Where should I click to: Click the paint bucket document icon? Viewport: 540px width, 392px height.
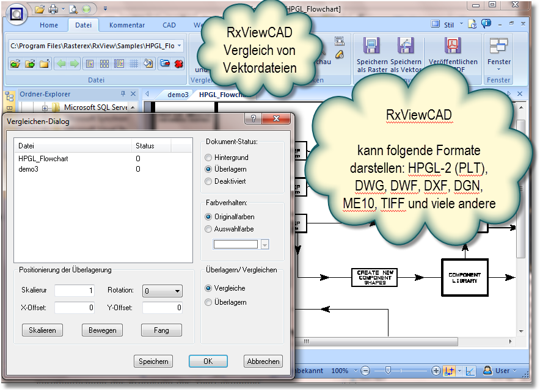[148, 64]
